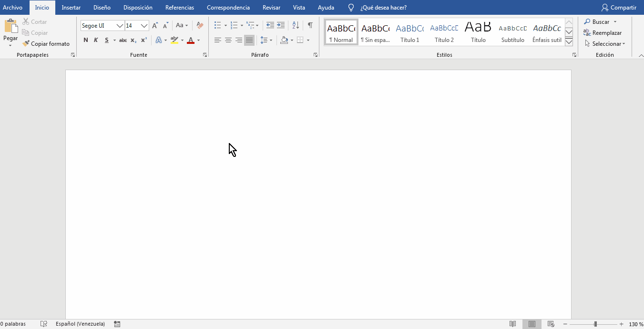Apply Subtítulo style

[513, 32]
